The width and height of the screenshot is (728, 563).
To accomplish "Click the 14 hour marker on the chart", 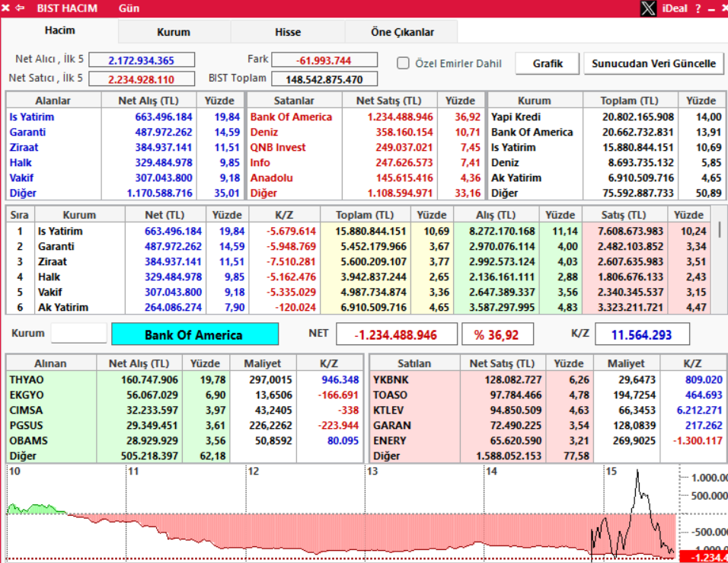I will [492, 472].
